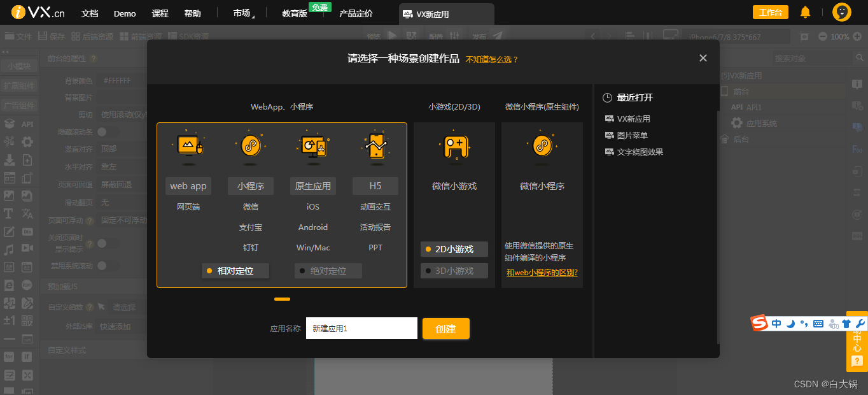Click the 应用系统 gear icon in tree
The width and height of the screenshot is (868, 395).
(x=737, y=123)
